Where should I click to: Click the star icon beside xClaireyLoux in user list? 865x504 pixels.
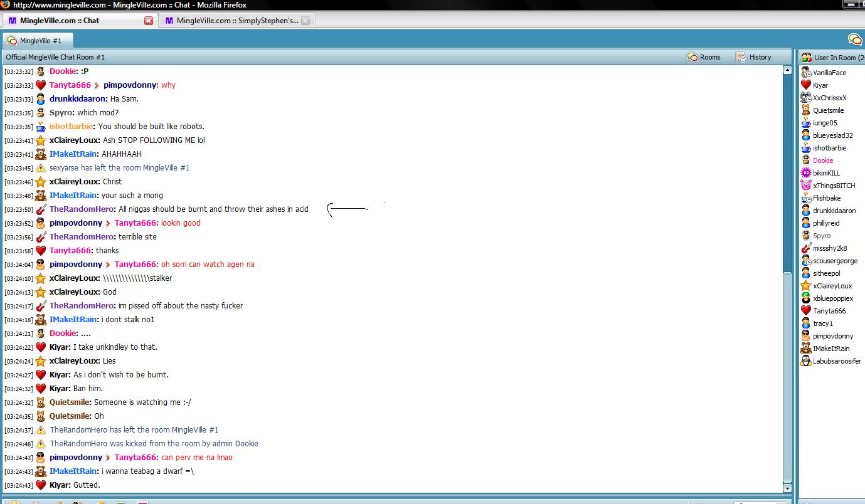tap(806, 286)
